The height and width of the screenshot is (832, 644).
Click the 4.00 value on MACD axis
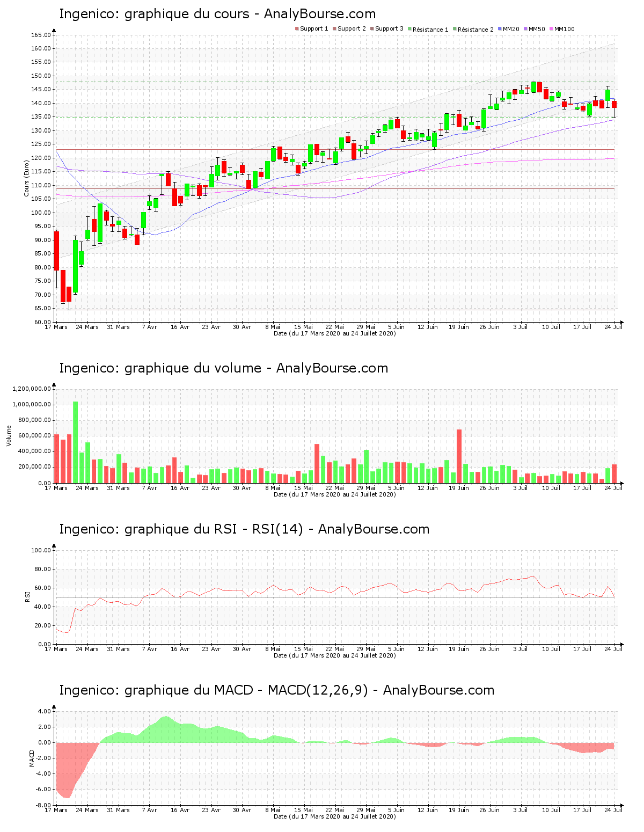pyautogui.click(x=45, y=712)
